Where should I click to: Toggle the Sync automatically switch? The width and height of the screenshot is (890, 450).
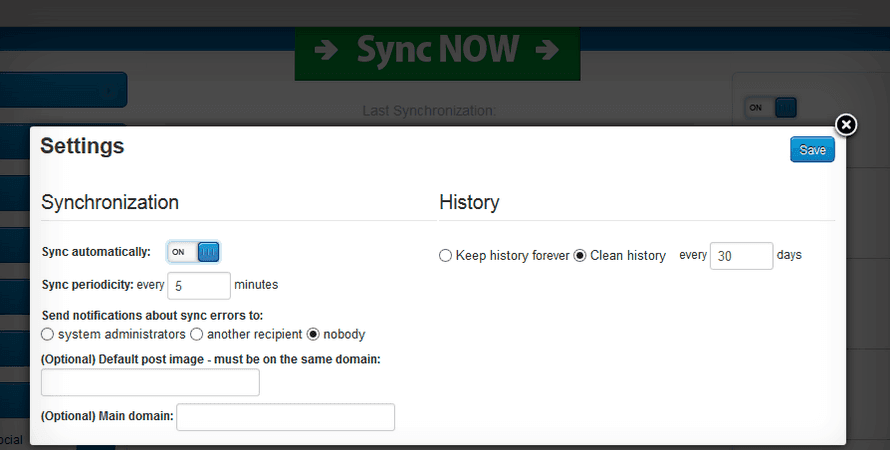coord(193,252)
